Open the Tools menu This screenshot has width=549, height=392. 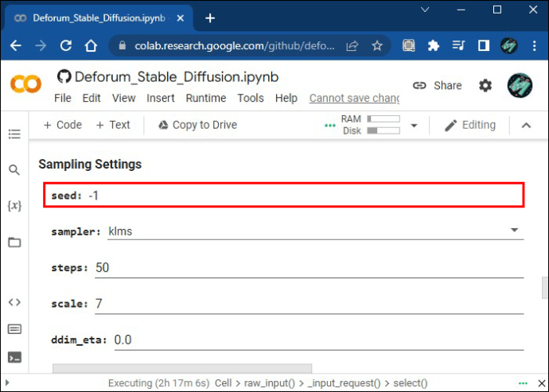251,98
